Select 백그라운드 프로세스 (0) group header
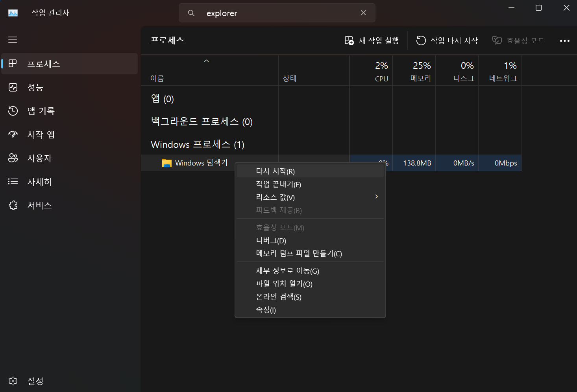 pyautogui.click(x=202, y=121)
